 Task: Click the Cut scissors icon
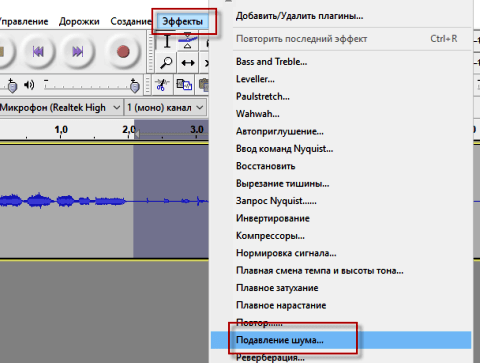[162, 85]
